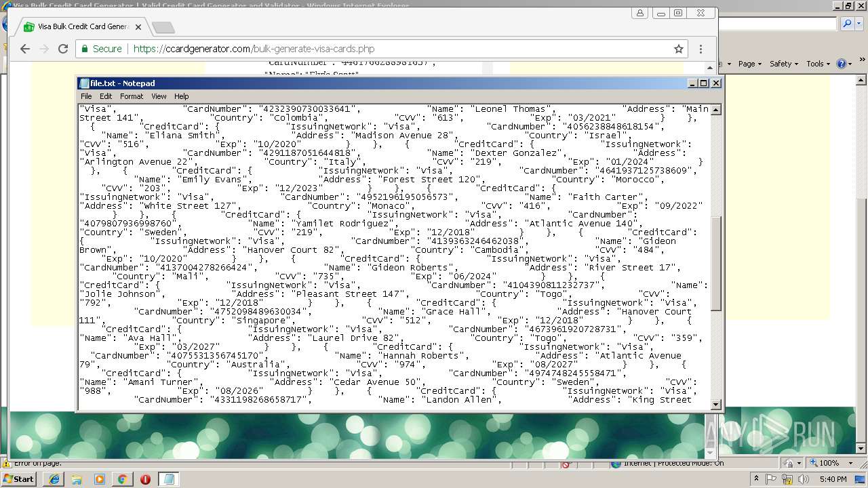Open a new Chrome tab
This screenshot has height=488, width=868.
point(163,28)
